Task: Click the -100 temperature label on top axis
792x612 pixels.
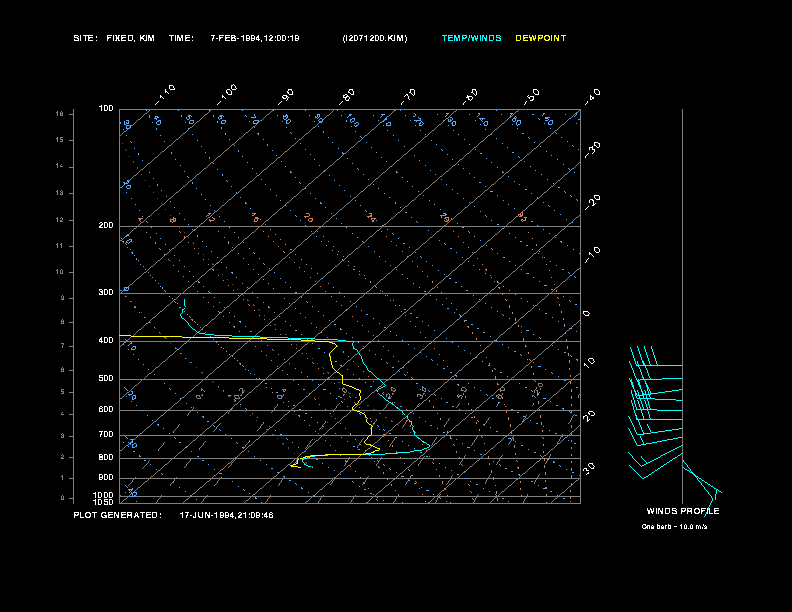Action: click(227, 95)
